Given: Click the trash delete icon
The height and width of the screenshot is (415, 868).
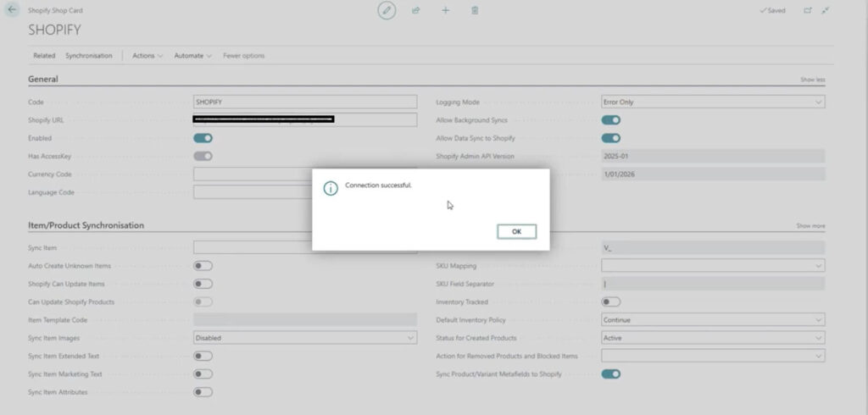Looking at the screenshot, I should pyautogui.click(x=475, y=10).
